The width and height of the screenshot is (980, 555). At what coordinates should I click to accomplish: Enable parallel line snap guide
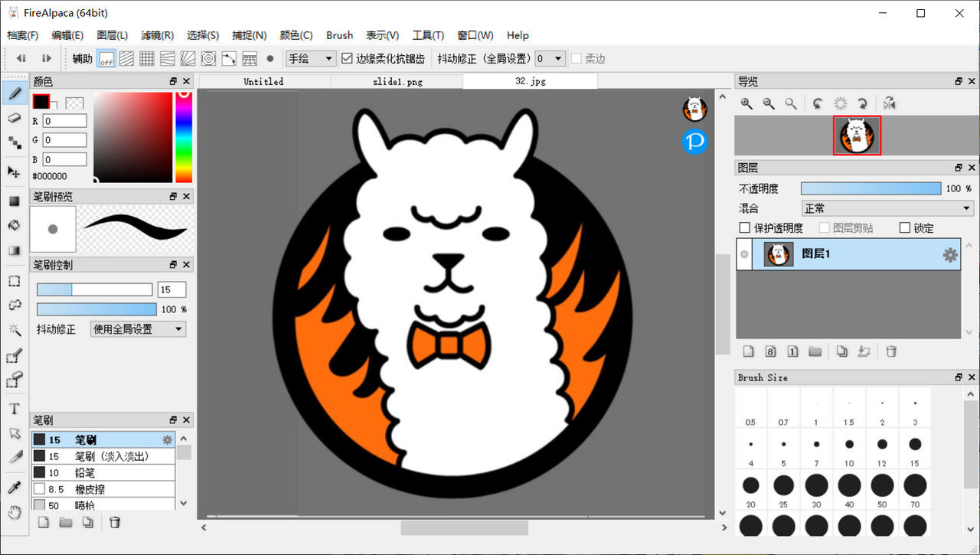click(127, 58)
